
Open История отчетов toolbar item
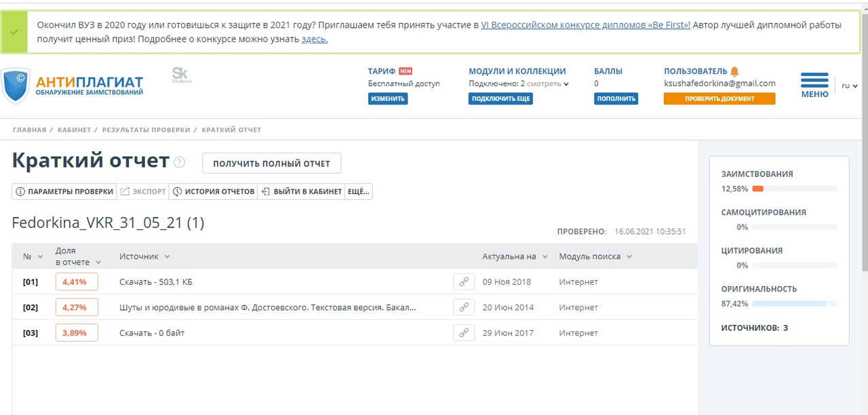(214, 191)
